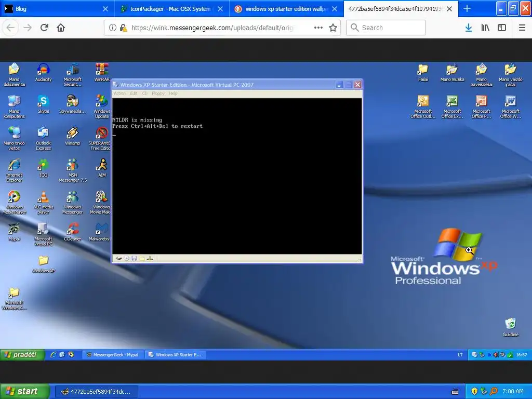Click the Mano muzika folder icon
The width and height of the screenshot is (532, 399).
coord(453,72)
